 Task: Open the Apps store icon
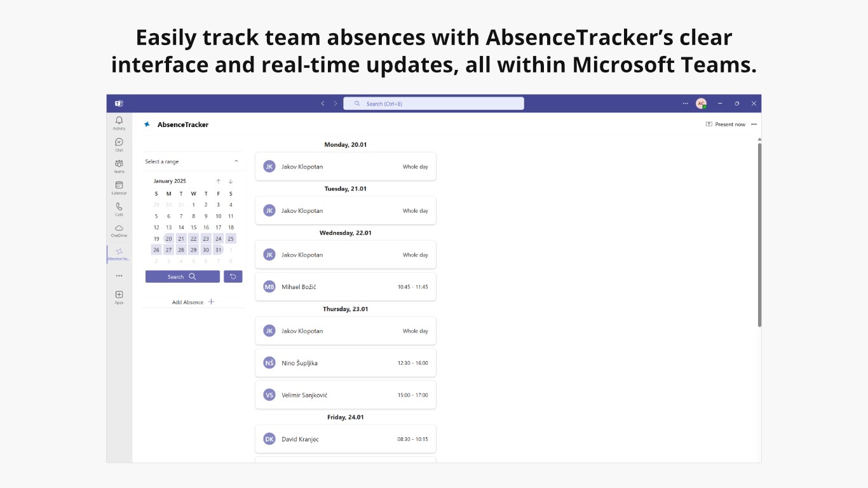point(119,296)
